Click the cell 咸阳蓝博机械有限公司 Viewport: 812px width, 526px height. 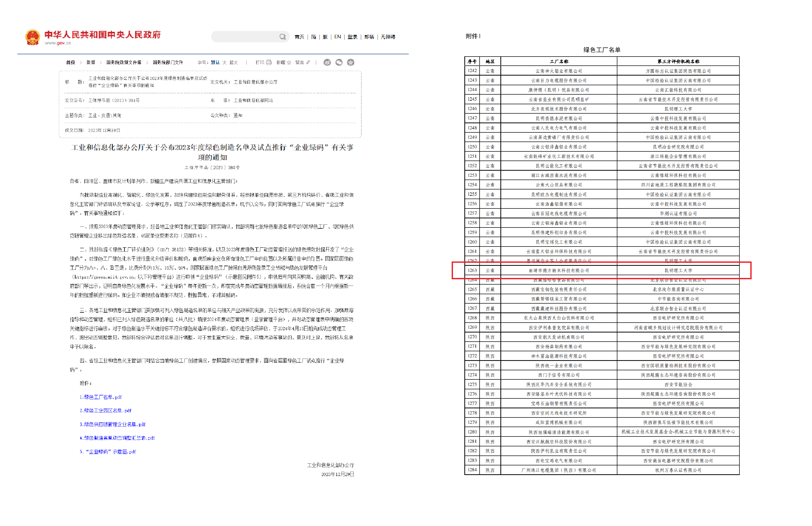pos(559,423)
